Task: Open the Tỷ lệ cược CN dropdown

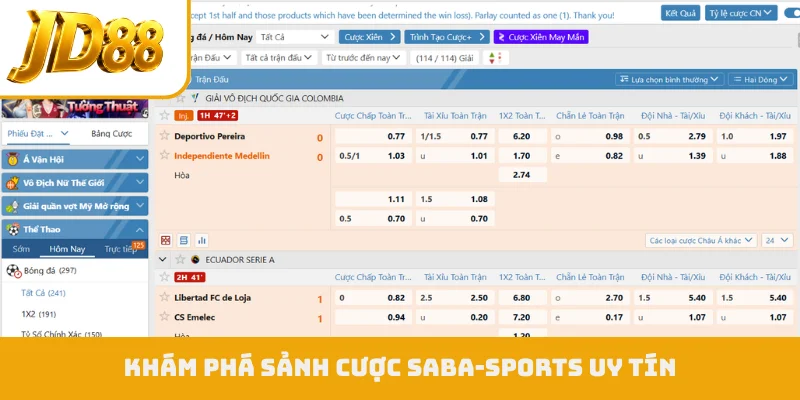Action: point(741,13)
